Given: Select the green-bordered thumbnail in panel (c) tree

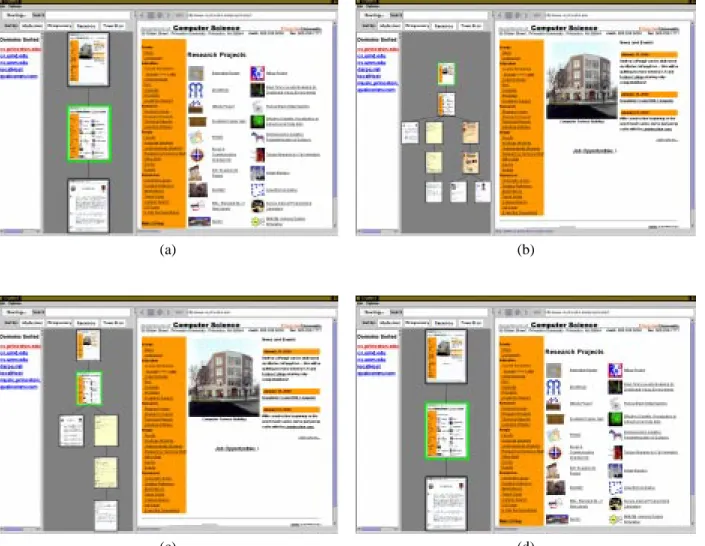Looking at the screenshot, I should coord(89,389).
